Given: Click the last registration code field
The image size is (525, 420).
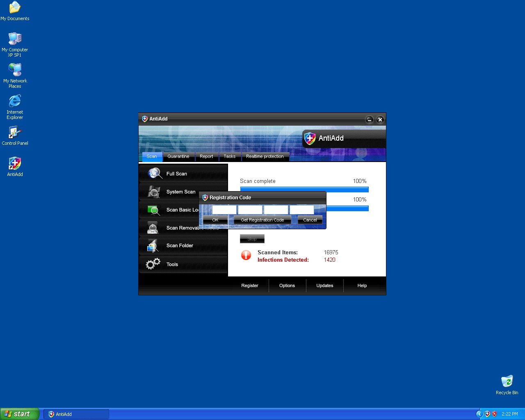Looking at the screenshot, I should (301, 210).
